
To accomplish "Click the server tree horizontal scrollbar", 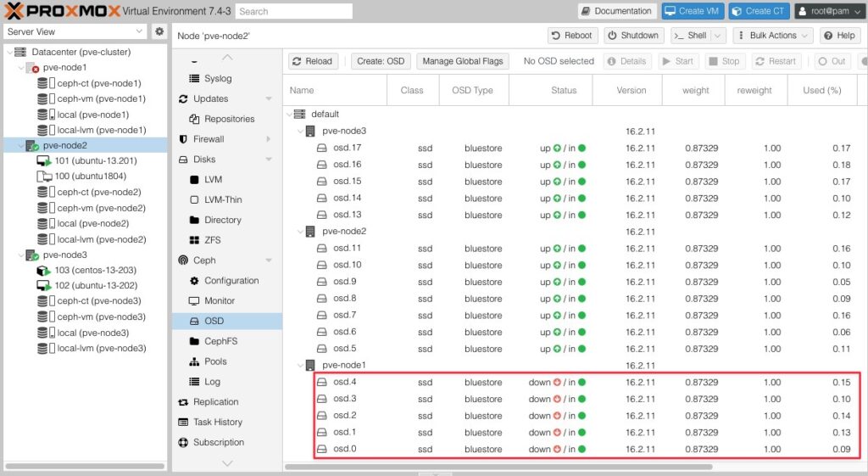I will click(85, 467).
